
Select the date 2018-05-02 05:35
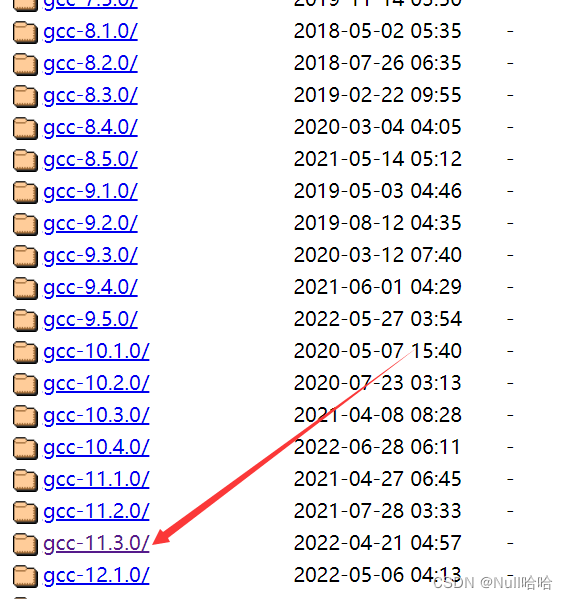[x=377, y=31]
